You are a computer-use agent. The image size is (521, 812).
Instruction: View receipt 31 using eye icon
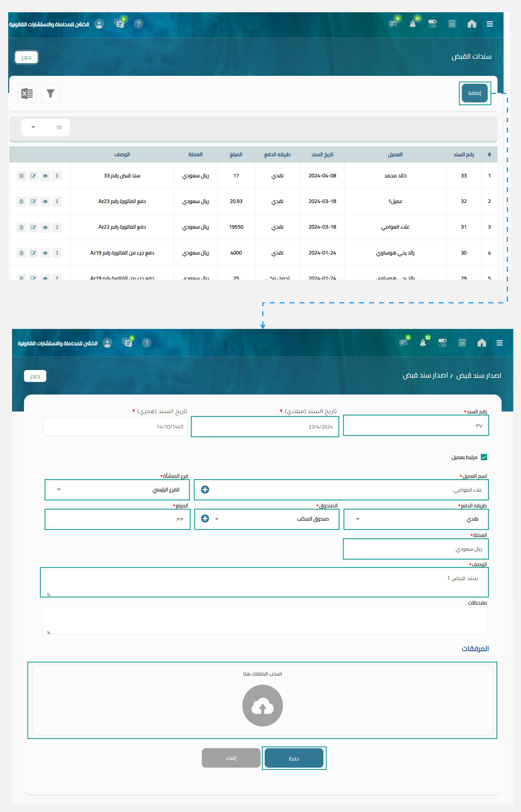45,227
